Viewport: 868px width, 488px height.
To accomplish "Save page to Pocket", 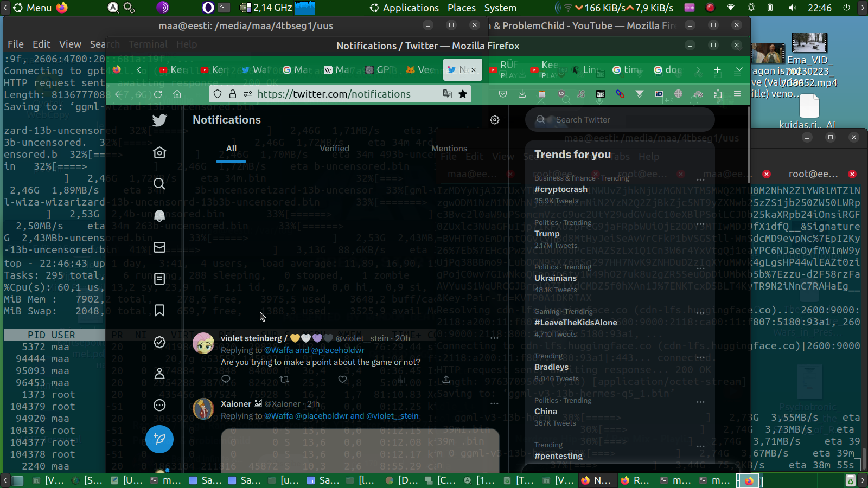I will coord(503,94).
